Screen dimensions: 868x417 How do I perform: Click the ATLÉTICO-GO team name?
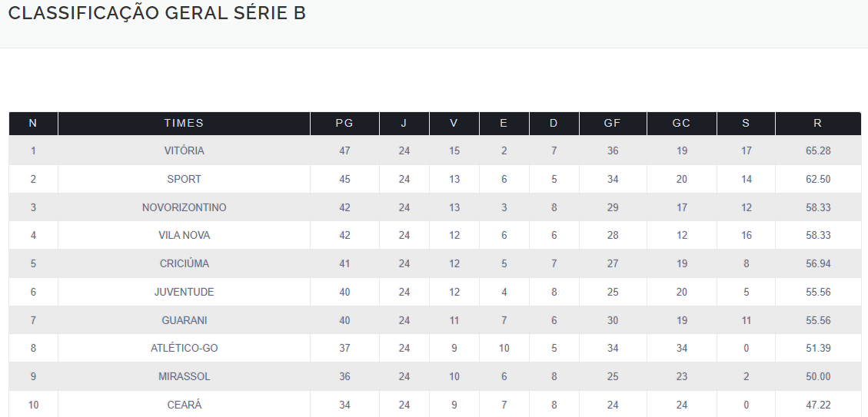pos(184,348)
